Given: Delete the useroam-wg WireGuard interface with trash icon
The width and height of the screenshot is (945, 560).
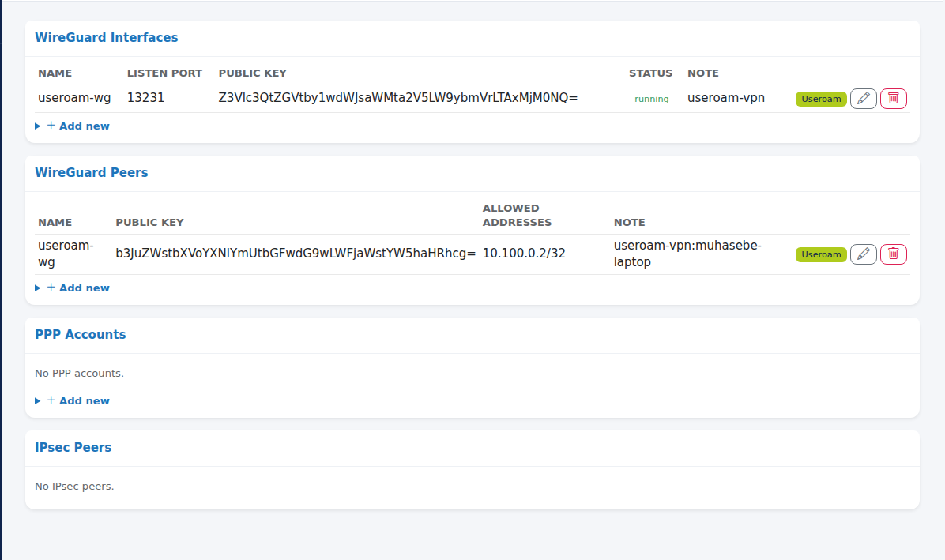Looking at the screenshot, I should coord(893,98).
